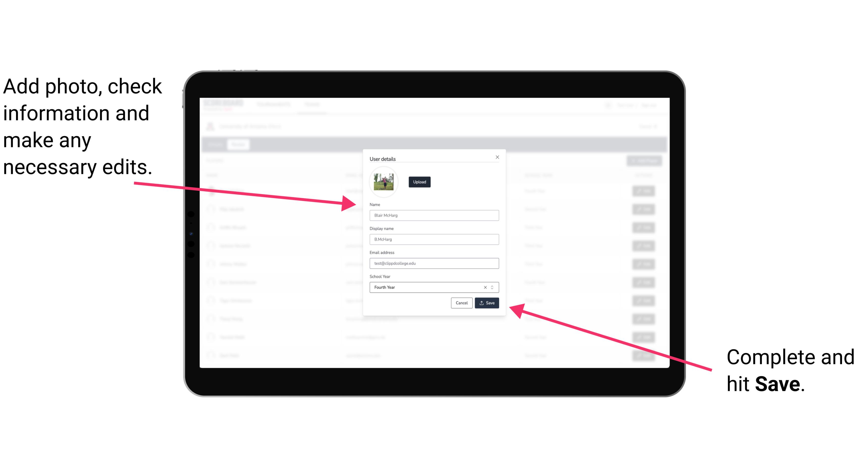
Task: Click on the Name input field
Action: point(434,215)
